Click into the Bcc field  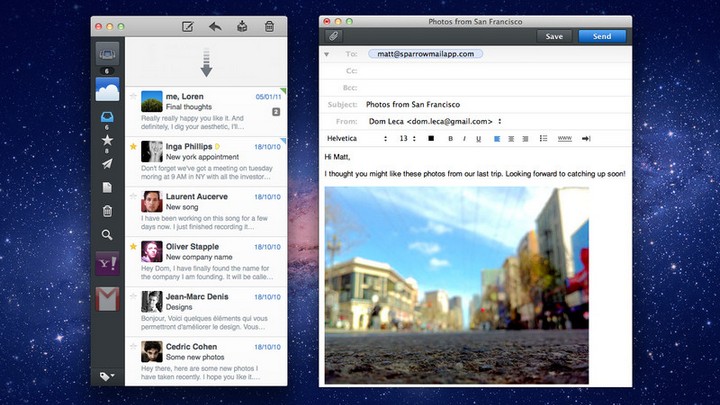496,88
